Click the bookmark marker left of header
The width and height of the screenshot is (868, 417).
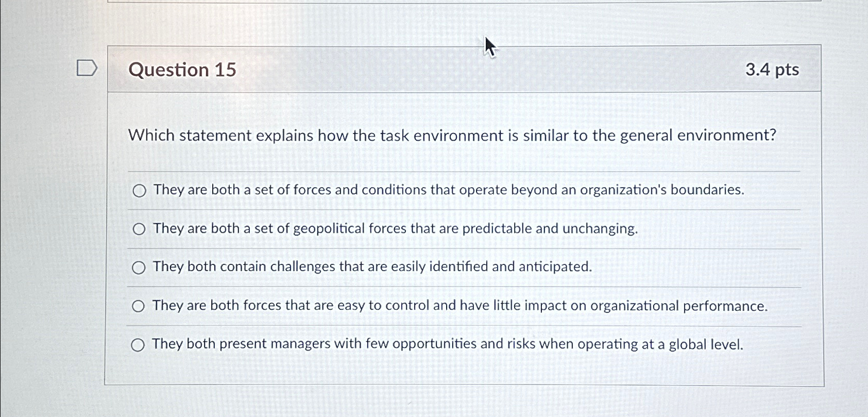(x=87, y=68)
